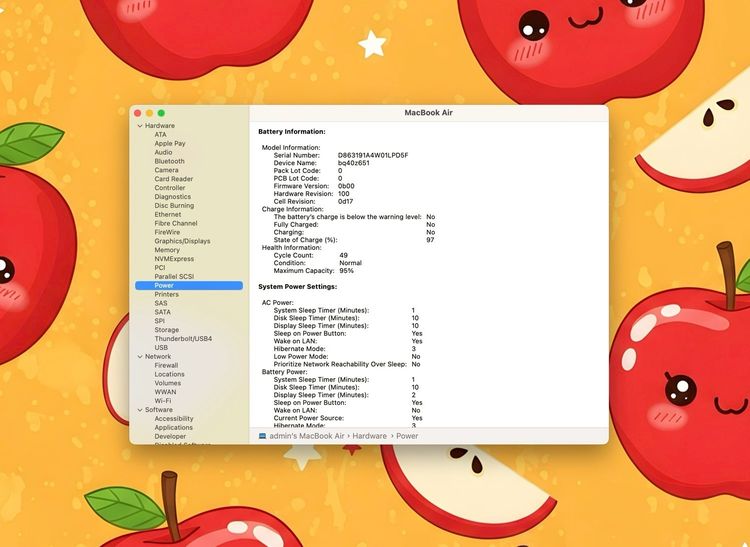Click the Fully Charged label
This screenshot has width=750, height=547.
pyautogui.click(x=296, y=225)
